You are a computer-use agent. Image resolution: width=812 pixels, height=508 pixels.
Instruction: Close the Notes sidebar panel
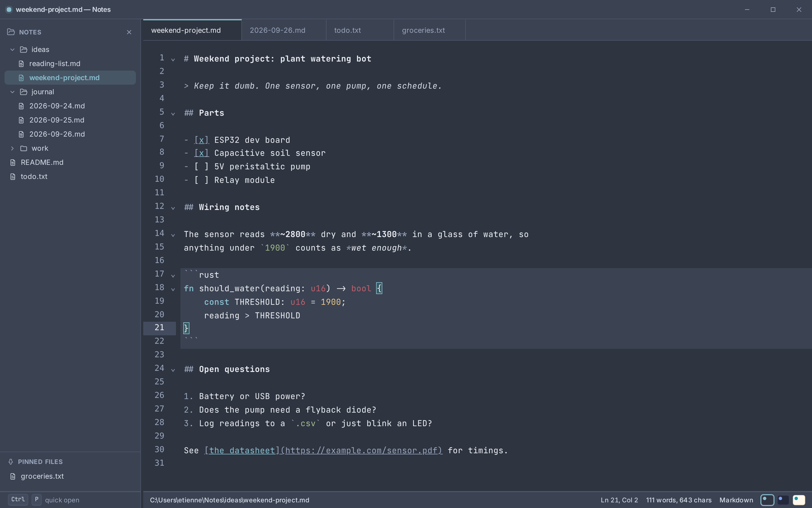tap(129, 32)
